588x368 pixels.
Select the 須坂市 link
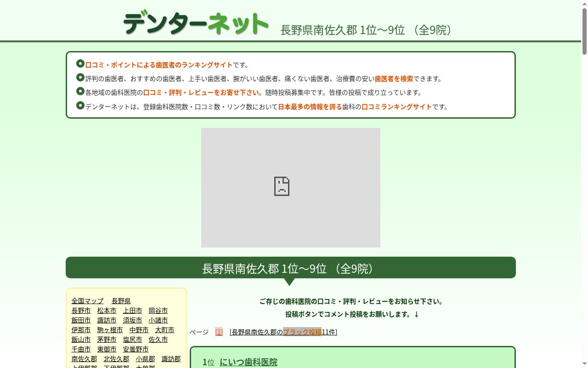(133, 320)
